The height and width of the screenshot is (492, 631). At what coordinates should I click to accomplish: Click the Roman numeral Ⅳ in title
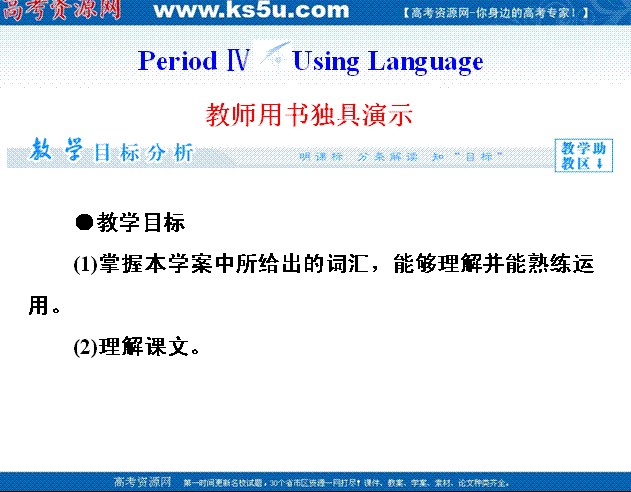tap(237, 61)
